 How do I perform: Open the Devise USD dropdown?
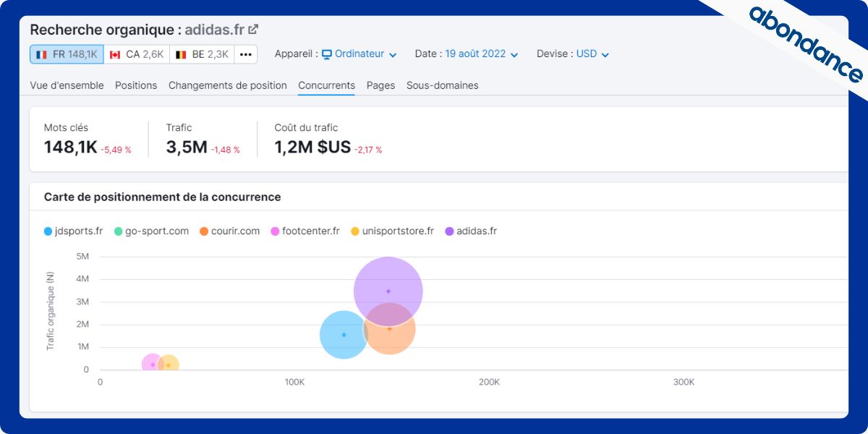(592, 54)
